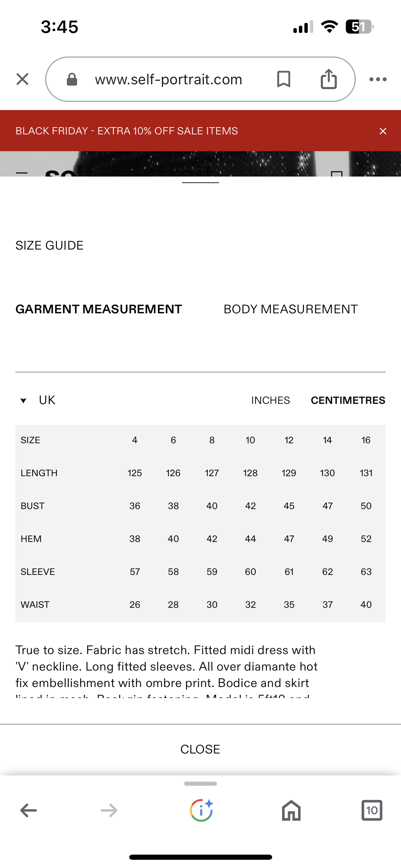Viewport: 401px width, 868px height.
Task: Expand the UK size region dropdown
Action: 47,400
